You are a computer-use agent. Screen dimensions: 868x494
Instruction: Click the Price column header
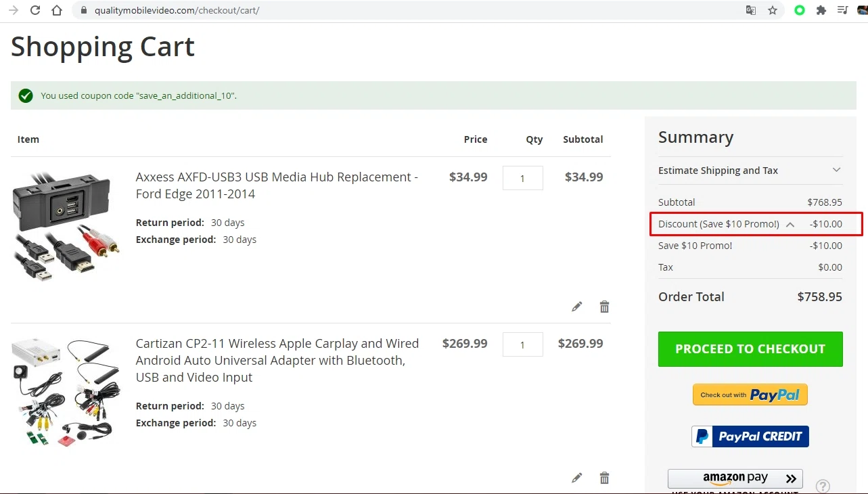coord(476,139)
